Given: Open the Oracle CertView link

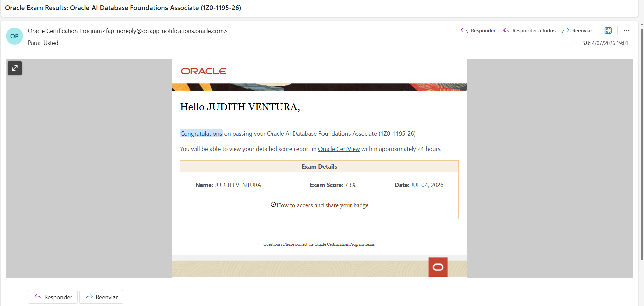Looking at the screenshot, I should pyautogui.click(x=339, y=149).
